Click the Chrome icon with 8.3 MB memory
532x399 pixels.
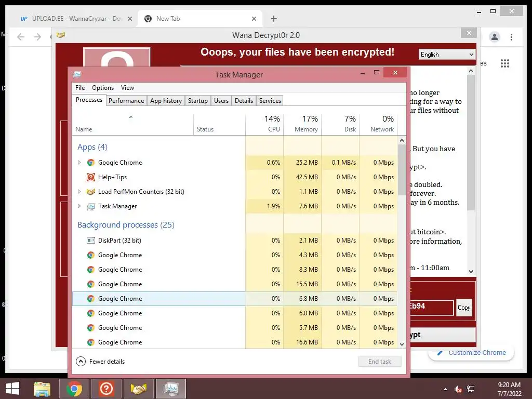pyautogui.click(x=90, y=270)
